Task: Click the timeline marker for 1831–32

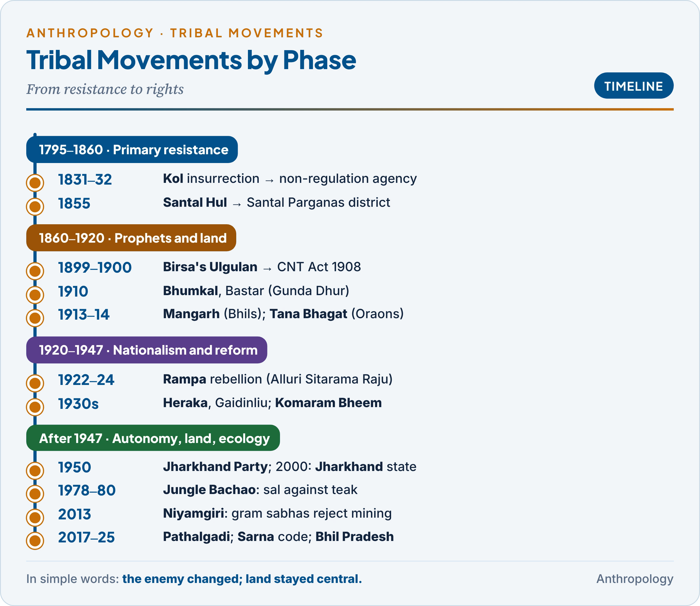Action: click(35, 183)
